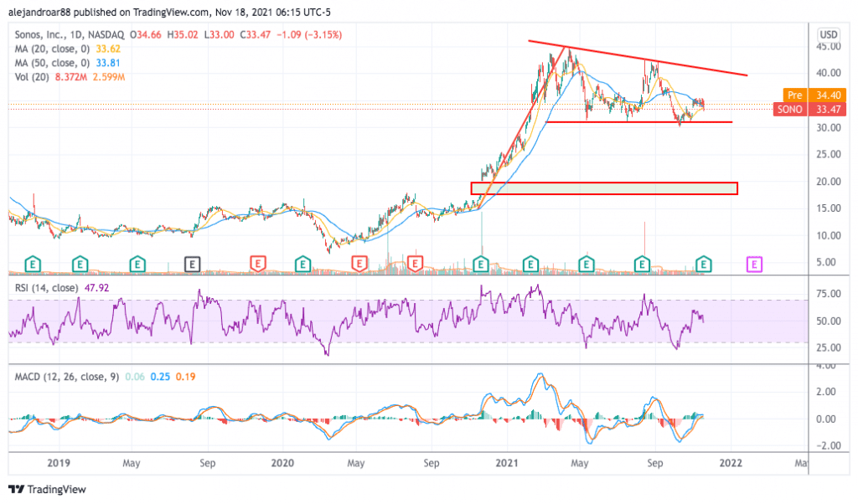This screenshot has height=504, width=858.
Task: Click the low price value L33.00
Action: point(219,35)
